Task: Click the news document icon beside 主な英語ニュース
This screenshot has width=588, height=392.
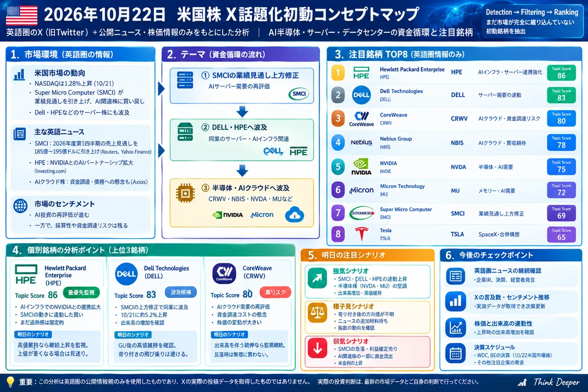Action: 21,133
